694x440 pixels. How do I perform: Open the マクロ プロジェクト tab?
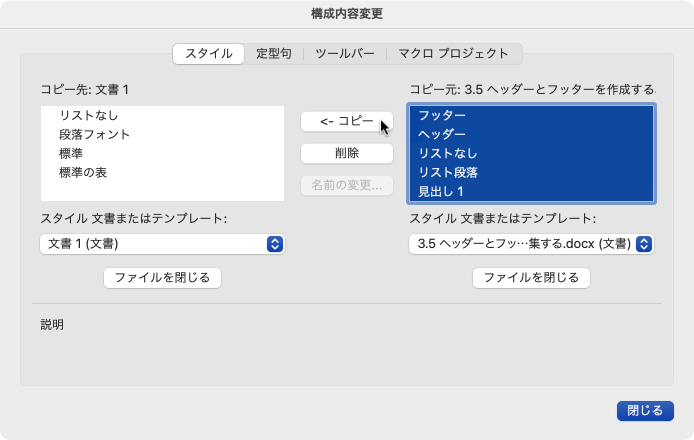[x=453, y=53]
